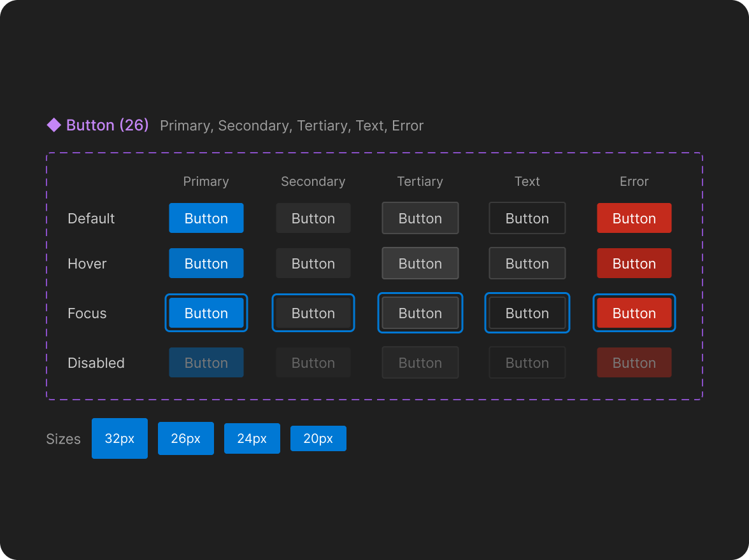Click the Text Focus button
Viewport: 749px width, 560px height.
pos(527,312)
